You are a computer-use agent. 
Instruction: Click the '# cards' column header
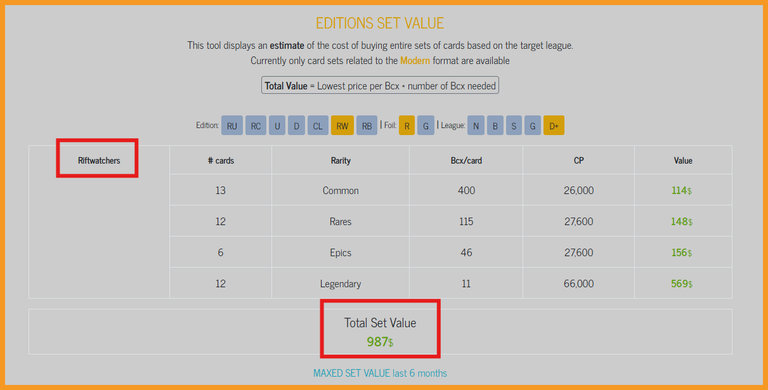[x=220, y=160]
